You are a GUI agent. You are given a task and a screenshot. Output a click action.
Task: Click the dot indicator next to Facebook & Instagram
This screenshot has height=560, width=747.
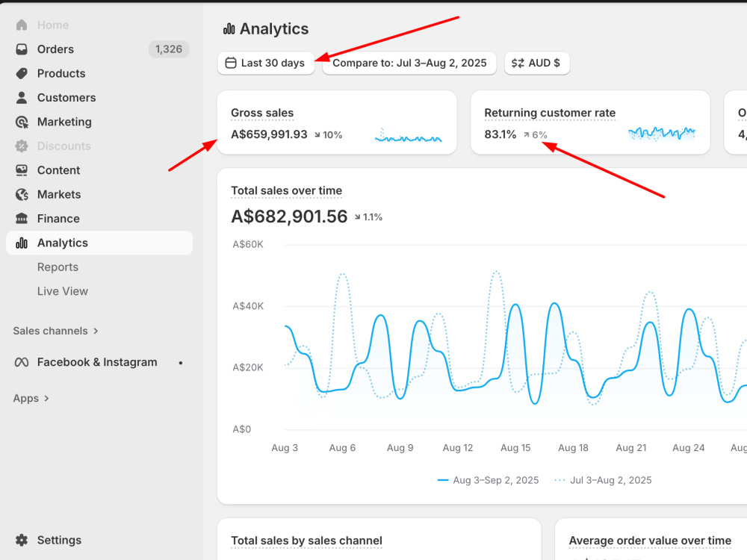point(181,363)
